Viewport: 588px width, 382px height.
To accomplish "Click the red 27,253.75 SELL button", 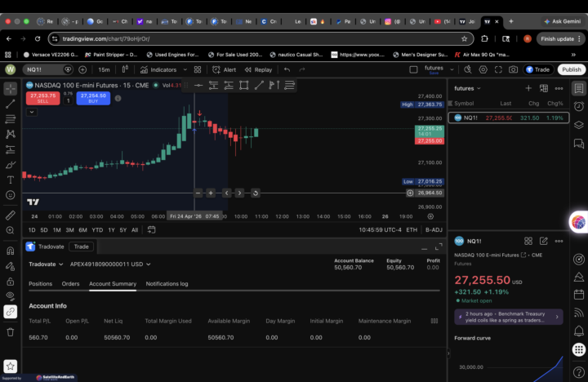I will tap(42, 98).
